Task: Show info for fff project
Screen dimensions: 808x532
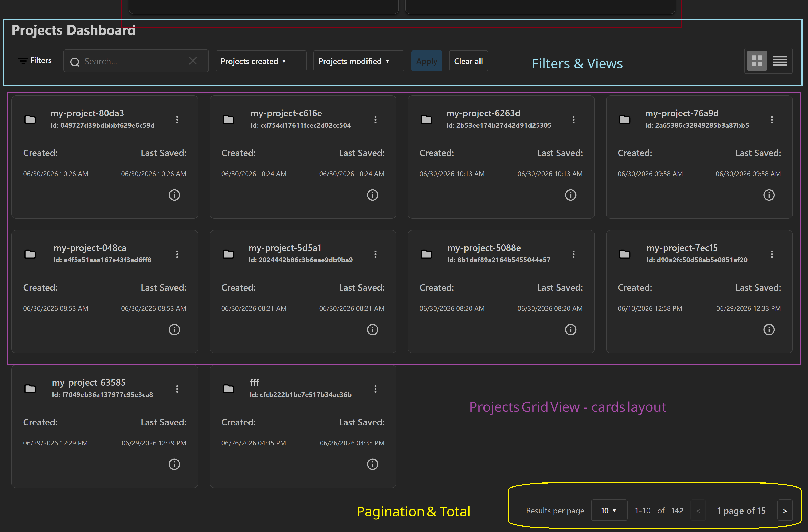Action: tap(372, 464)
